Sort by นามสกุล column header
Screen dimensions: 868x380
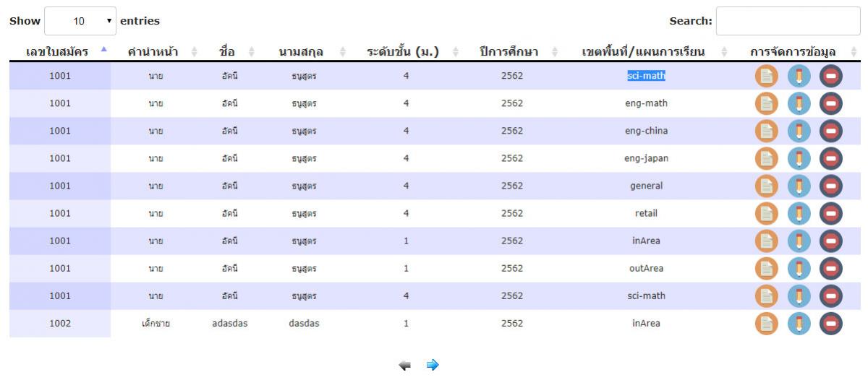coord(304,51)
